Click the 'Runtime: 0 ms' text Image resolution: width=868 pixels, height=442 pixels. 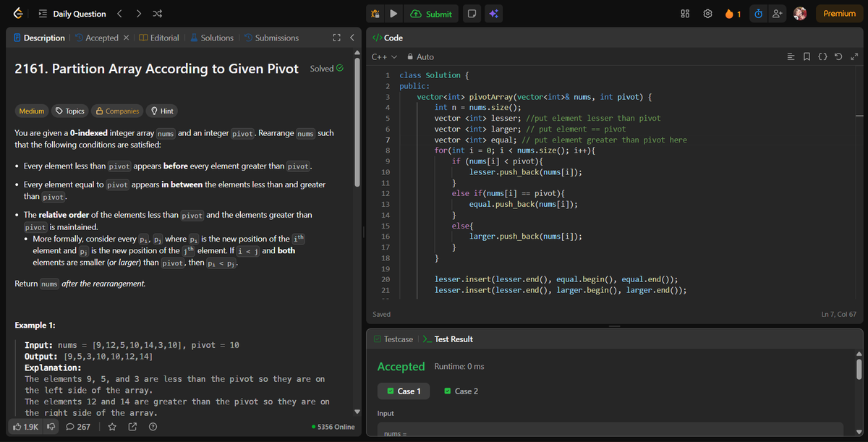pos(459,367)
